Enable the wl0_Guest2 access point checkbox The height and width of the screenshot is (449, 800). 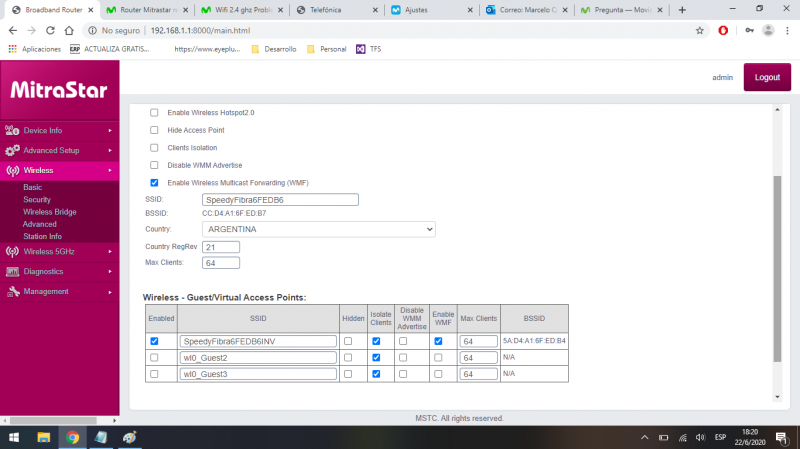[x=154, y=358]
